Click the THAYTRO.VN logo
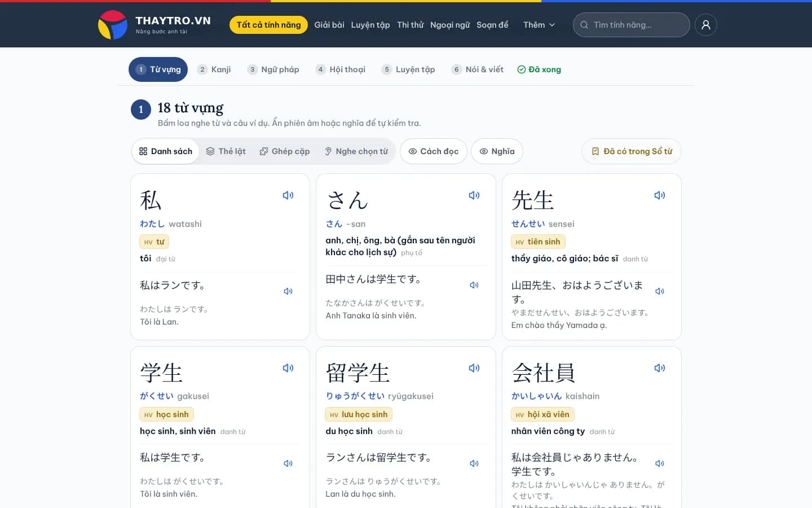The image size is (812, 508). pos(155,25)
